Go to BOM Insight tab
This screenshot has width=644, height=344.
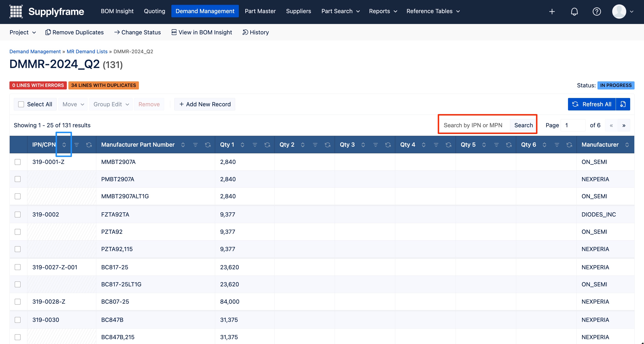point(117,11)
